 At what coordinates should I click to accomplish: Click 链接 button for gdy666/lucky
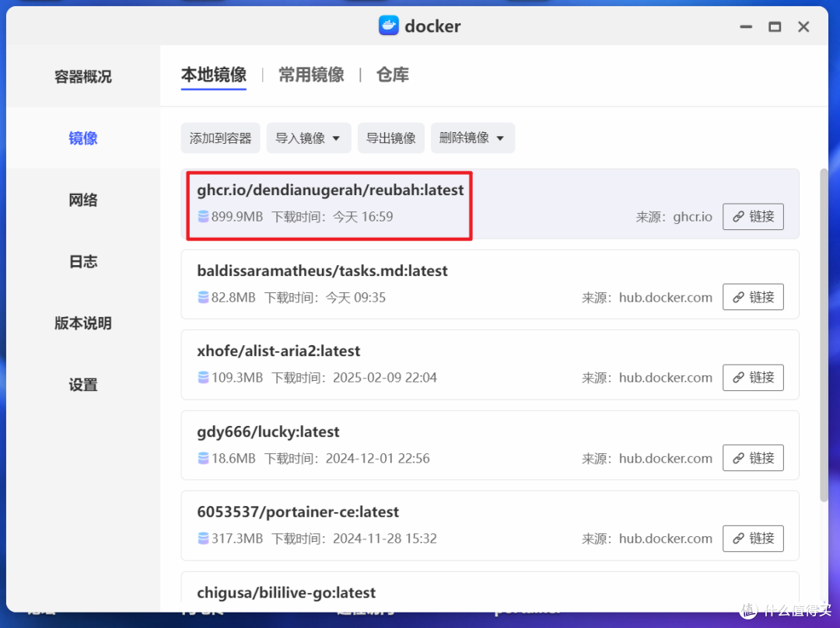point(753,458)
